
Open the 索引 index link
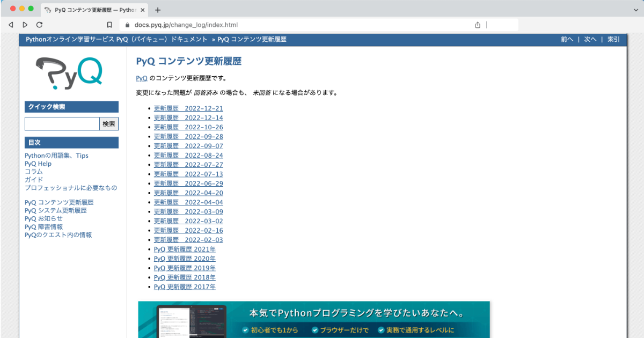tap(613, 39)
